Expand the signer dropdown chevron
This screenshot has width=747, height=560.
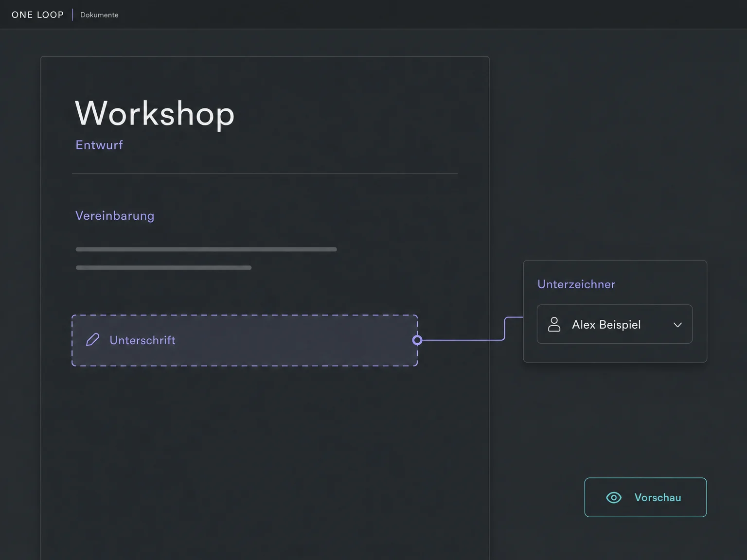[677, 325]
